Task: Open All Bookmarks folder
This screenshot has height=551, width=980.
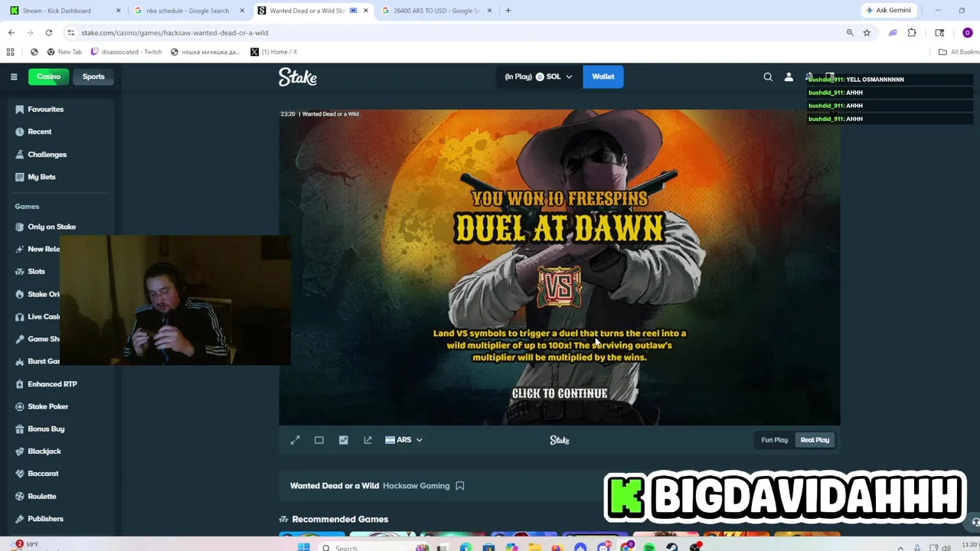Action: click(x=959, y=52)
